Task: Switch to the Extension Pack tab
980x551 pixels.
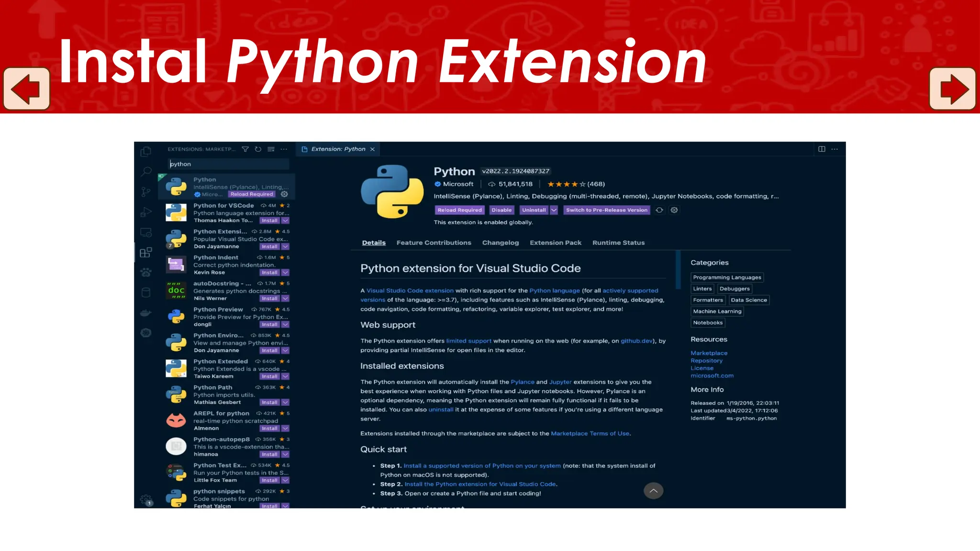Action: 556,243
